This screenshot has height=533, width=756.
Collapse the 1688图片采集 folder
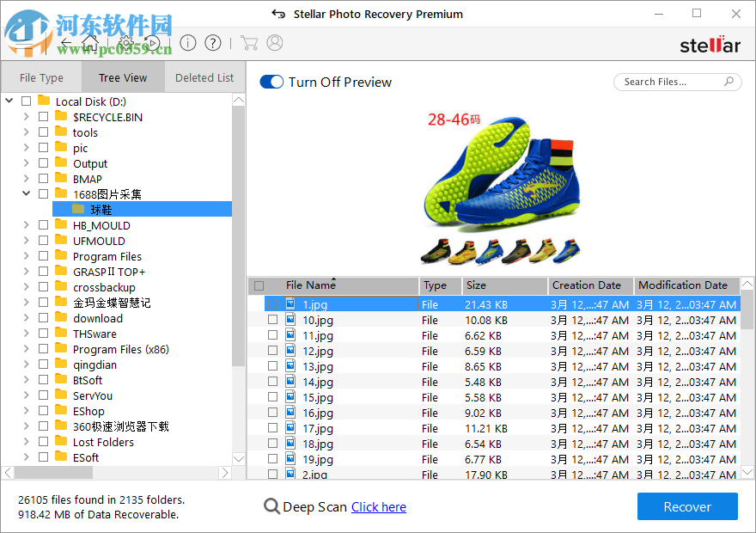(26, 193)
